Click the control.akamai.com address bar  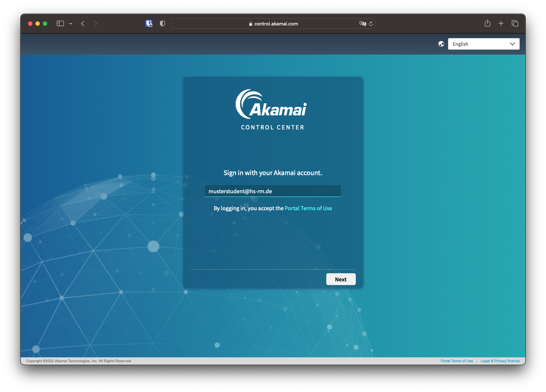pos(273,24)
